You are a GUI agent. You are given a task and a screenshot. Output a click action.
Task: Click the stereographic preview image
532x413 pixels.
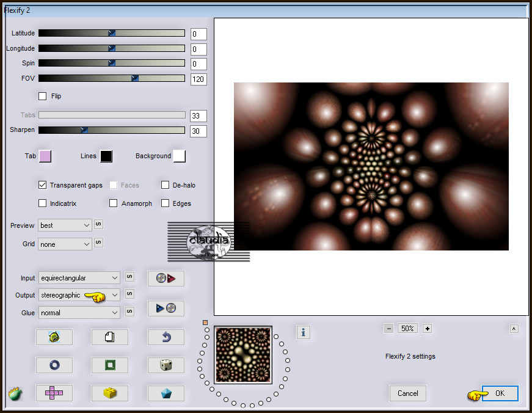point(371,166)
